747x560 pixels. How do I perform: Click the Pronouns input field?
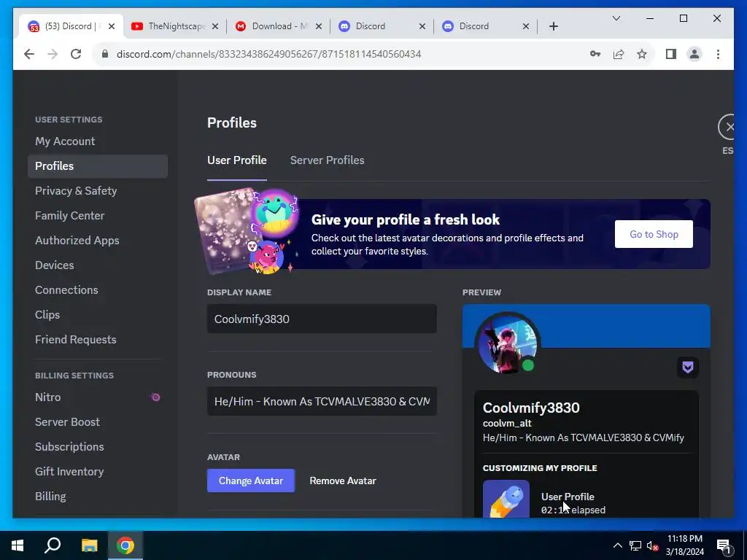click(x=322, y=402)
